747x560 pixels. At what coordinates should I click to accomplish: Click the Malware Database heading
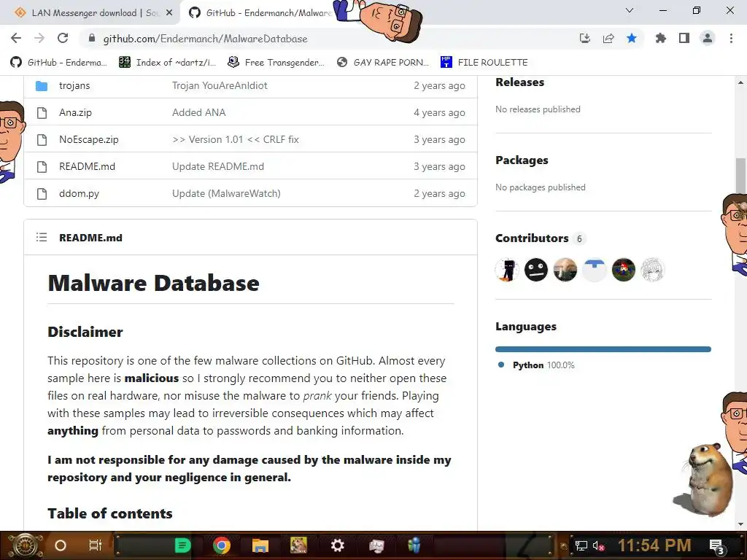[x=153, y=283]
